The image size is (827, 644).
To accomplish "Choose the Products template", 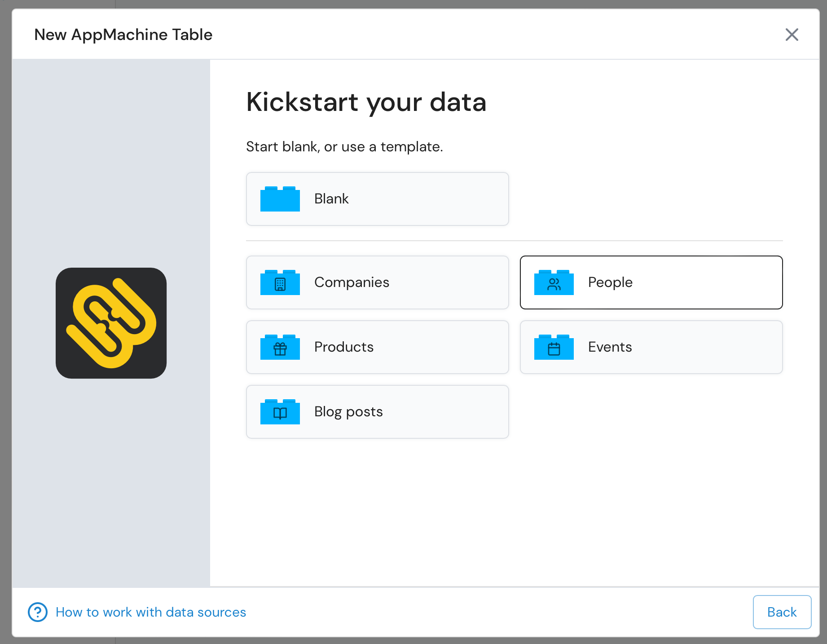I will [377, 347].
